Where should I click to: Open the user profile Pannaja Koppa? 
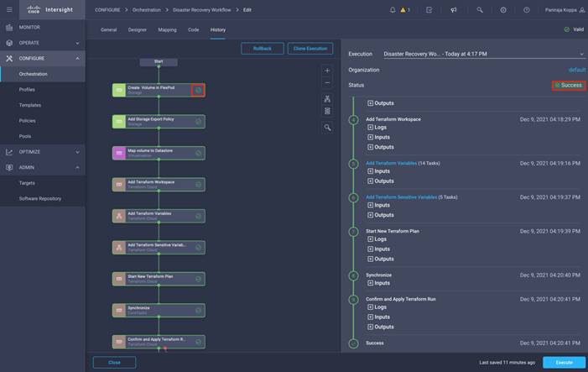[565, 10]
